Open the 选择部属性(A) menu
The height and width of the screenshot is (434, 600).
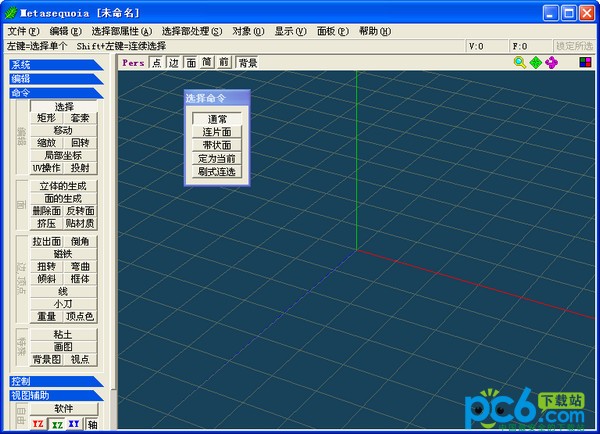122,31
